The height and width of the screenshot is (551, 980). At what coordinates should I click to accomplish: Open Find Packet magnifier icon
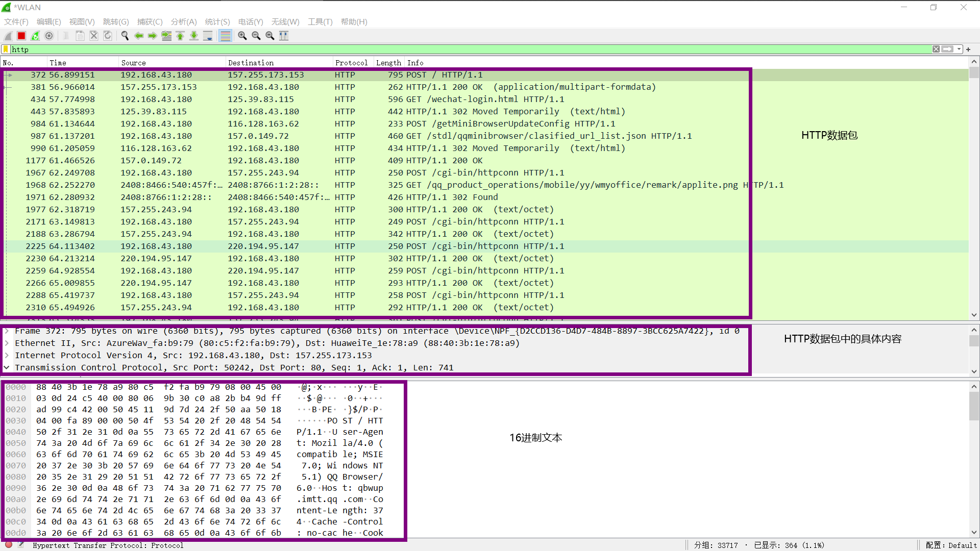(125, 36)
